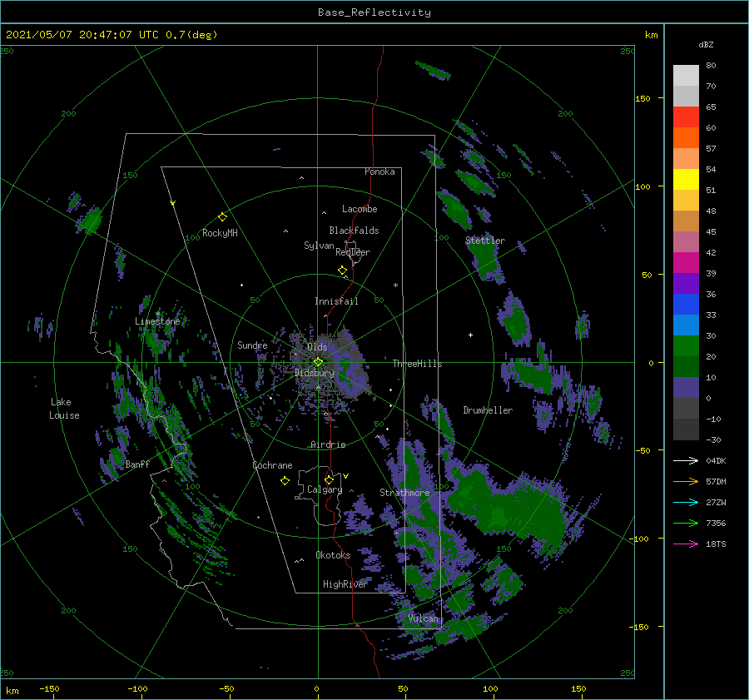Viewport: 749px width, 700px height.
Task: Click the yellow 150 tick on right axis
Action: coord(642,98)
